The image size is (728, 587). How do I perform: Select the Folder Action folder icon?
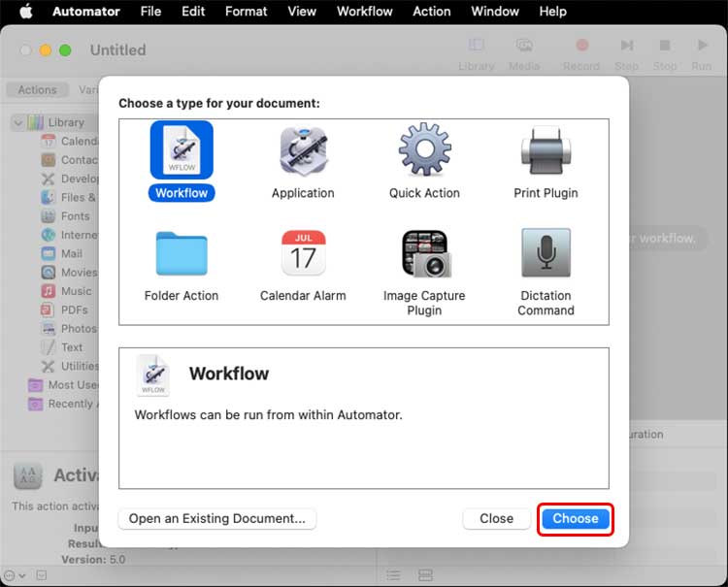point(182,253)
